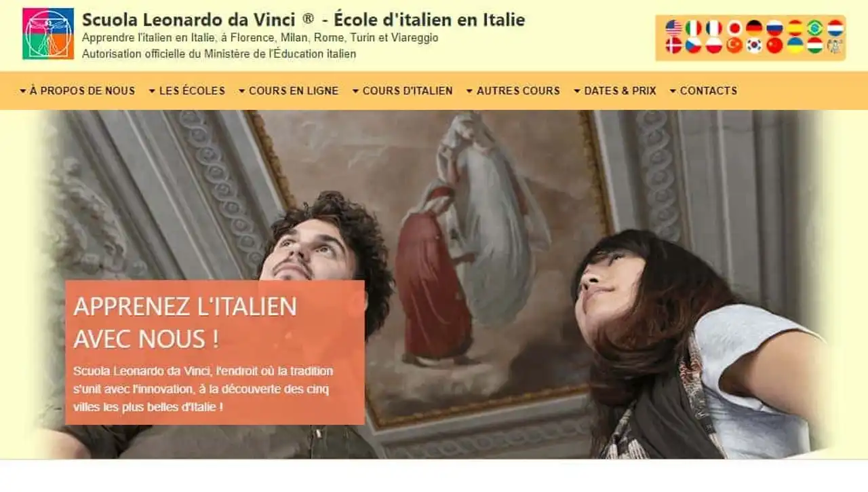
Task: Select the Ukrainian flag icon
Action: (x=795, y=45)
